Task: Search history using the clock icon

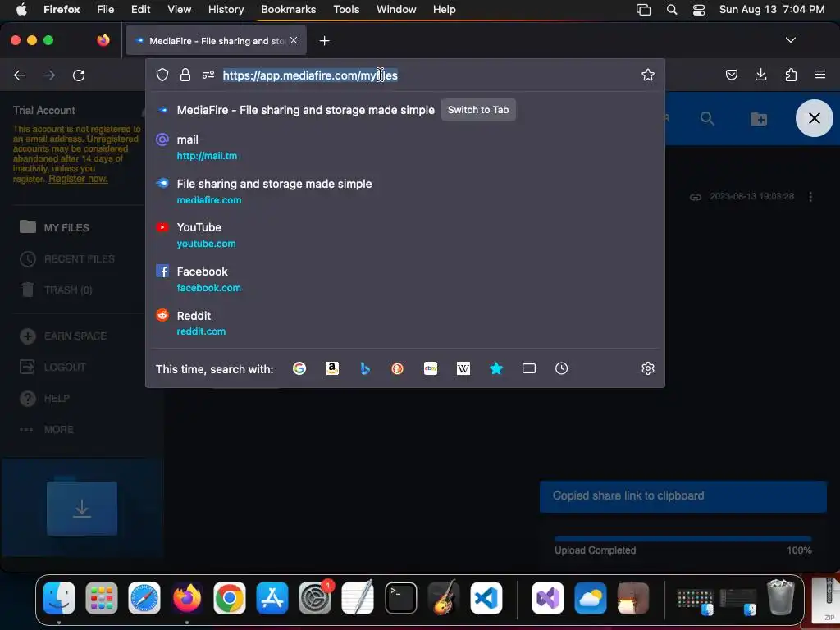Action: 561,368
